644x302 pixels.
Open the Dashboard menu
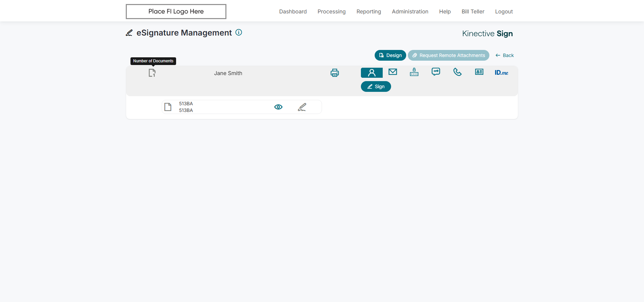[293, 11]
